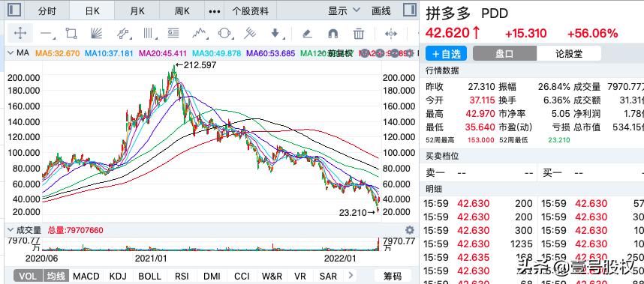Viewport: 644px width, 284px height.
Task: Select the vertical cycle lines tool
Action: pos(149,33)
